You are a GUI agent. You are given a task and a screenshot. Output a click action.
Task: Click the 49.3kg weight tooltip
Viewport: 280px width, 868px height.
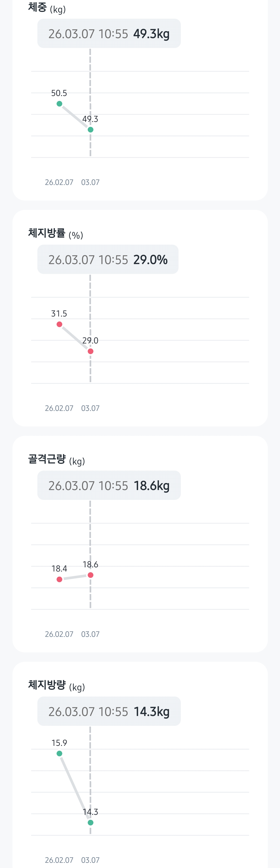[109, 33]
